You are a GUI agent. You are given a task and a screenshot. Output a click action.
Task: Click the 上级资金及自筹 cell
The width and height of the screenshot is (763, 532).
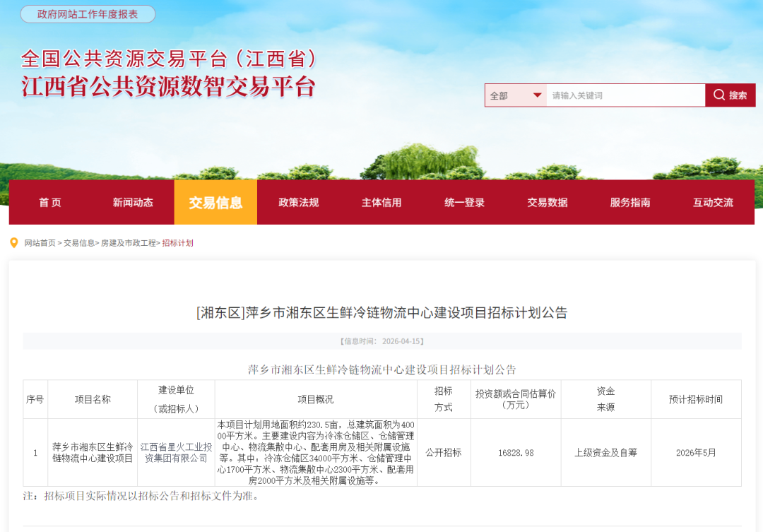click(x=606, y=453)
